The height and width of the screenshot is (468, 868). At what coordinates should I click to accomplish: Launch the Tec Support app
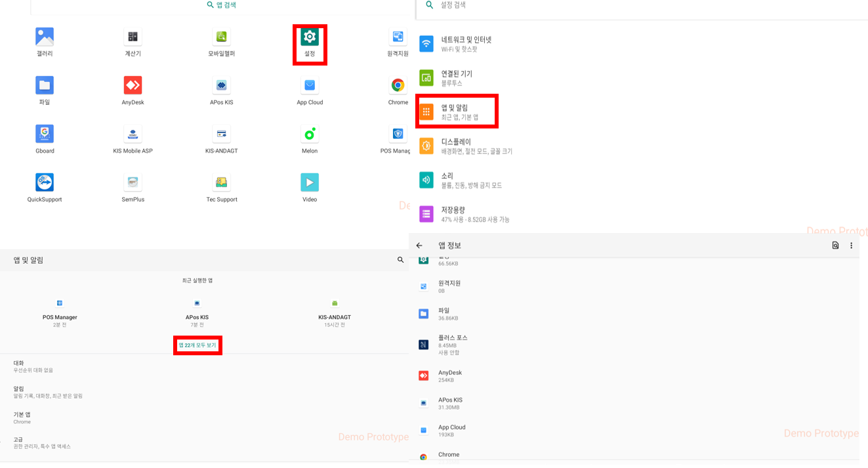coord(221,183)
